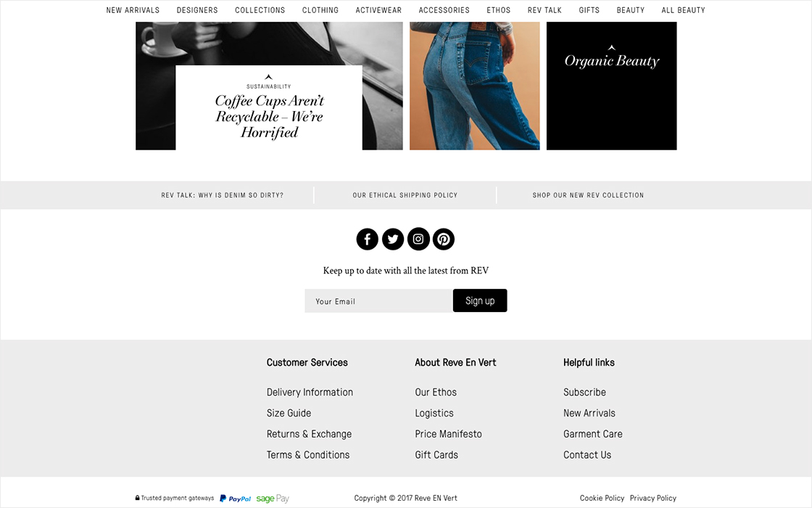Focus the Your Email field

[378, 300]
